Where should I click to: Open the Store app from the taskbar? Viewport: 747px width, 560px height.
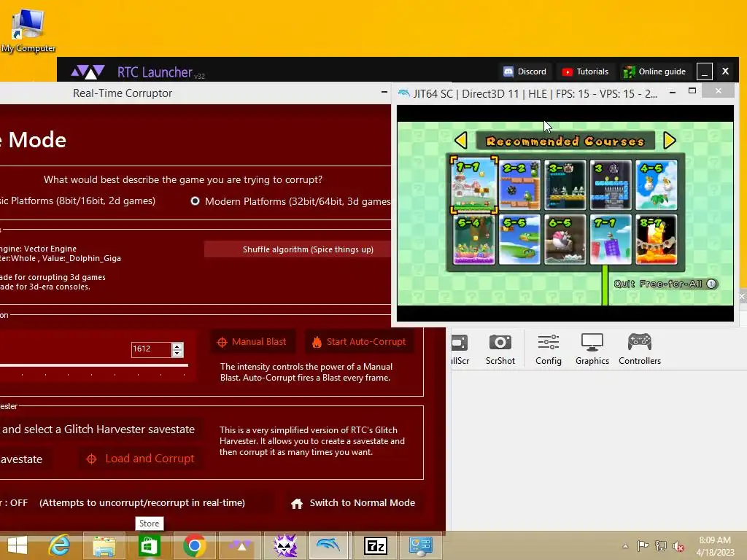pyautogui.click(x=149, y=545)
